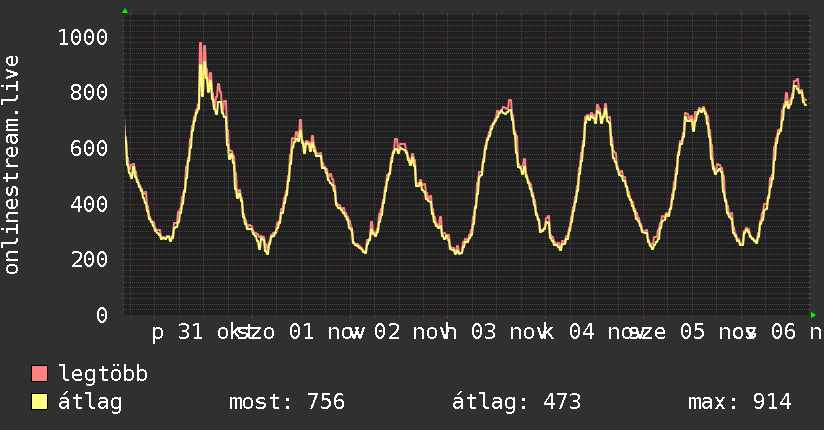The height and width of the screenshot is (430, 824).
Task: Click the y-axis label 1000
Action: [x=83, y=37]
